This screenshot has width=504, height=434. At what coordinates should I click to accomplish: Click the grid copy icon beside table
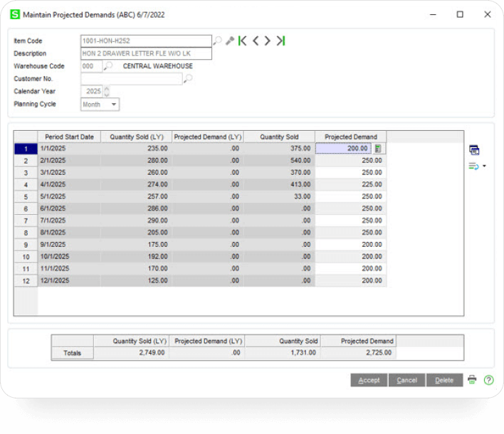click(x=474, y=150)
